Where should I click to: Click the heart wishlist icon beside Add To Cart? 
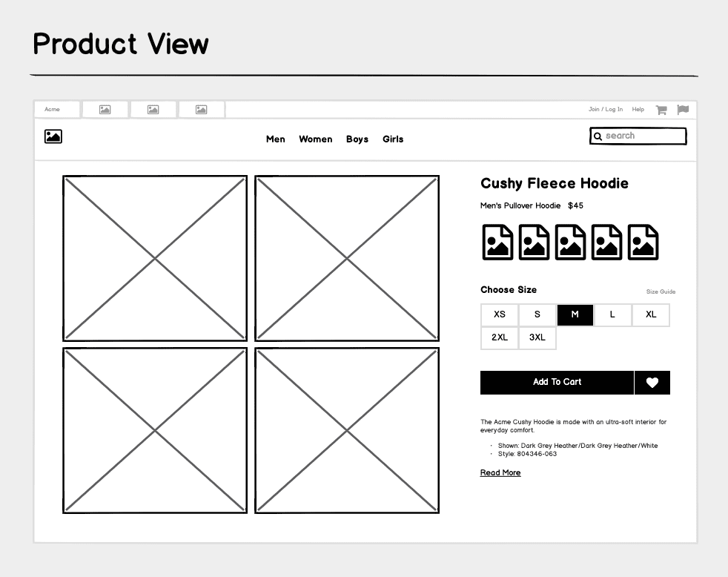pyautogui.click(x=652, y=382)
